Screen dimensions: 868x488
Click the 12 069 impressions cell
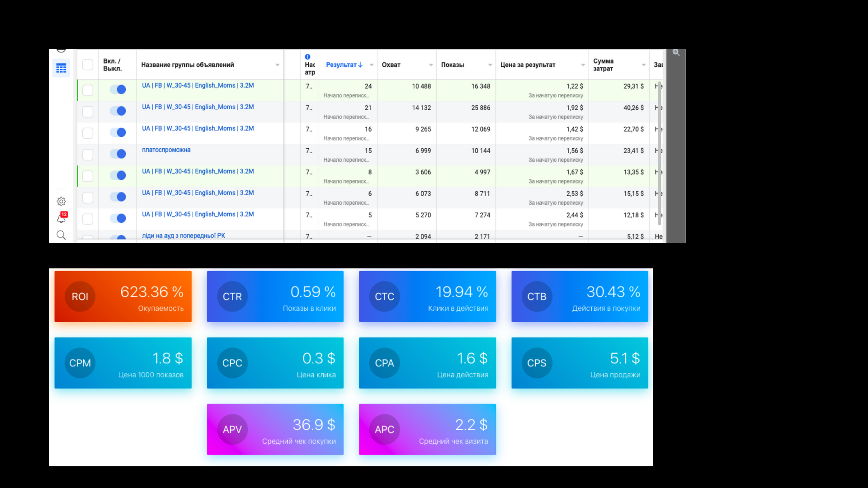pos(481,129)
